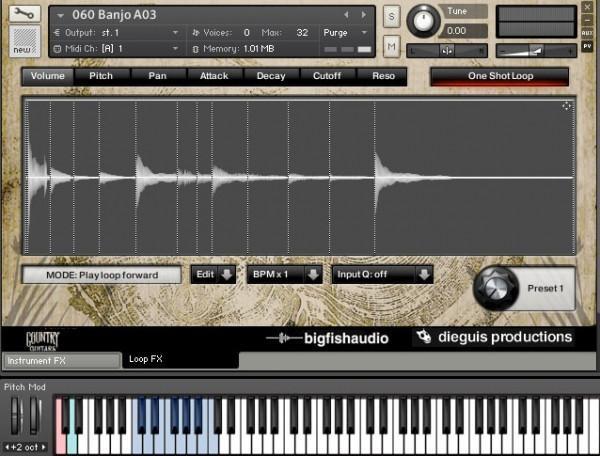Image resolution: width=600 pixels, height=456 pixels.
Task: Turn the Preset 1 knob
Action: point(495,288)
